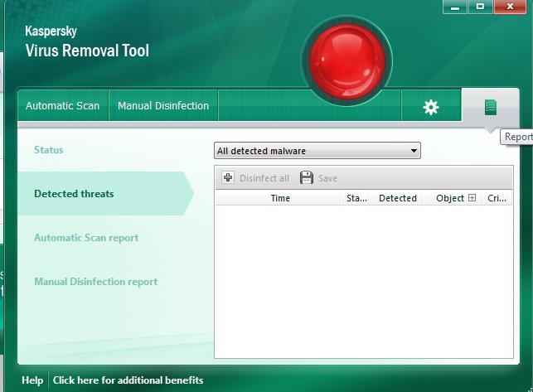Switch to the Manual Disinfection tab

pos(163,106)
